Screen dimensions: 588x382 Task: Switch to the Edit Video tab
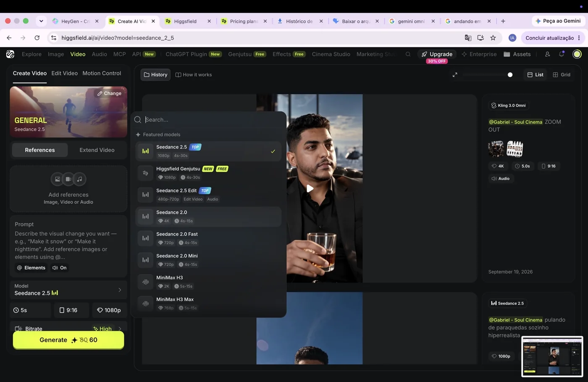[x=64, y=73]
